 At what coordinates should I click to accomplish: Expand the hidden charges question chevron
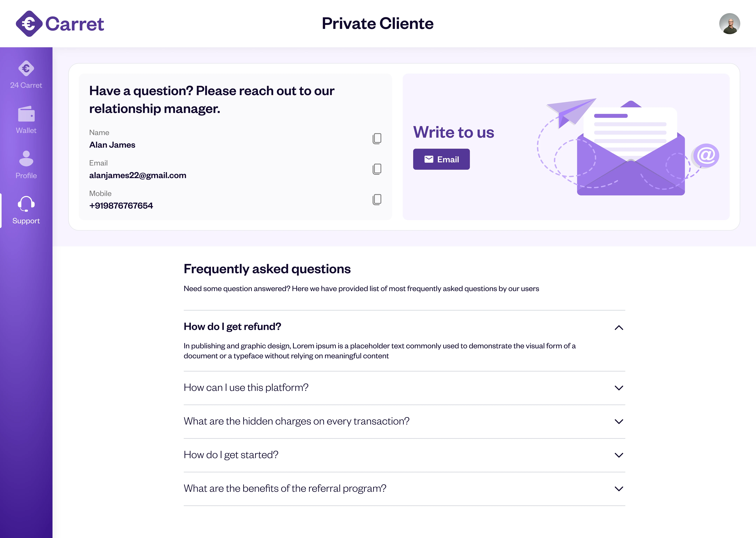click(x=619, y=421)
